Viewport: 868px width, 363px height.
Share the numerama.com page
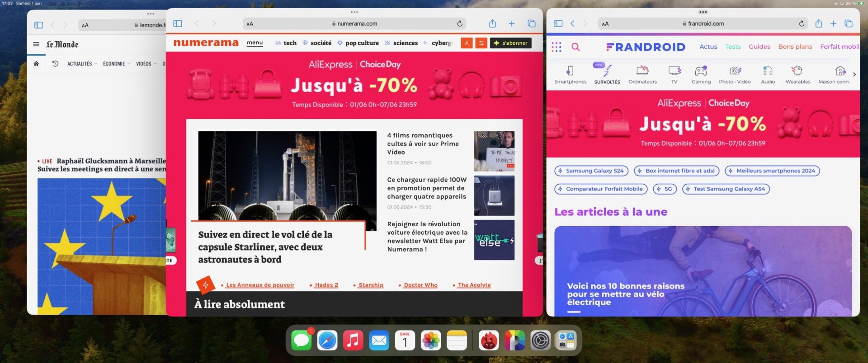(x=492, y=23)
